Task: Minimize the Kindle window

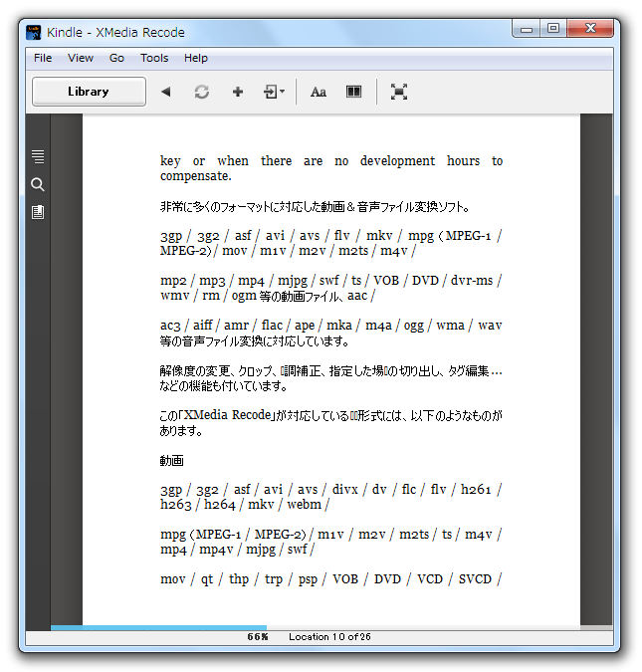Action: pyautogui.click(x=527, y=29)
